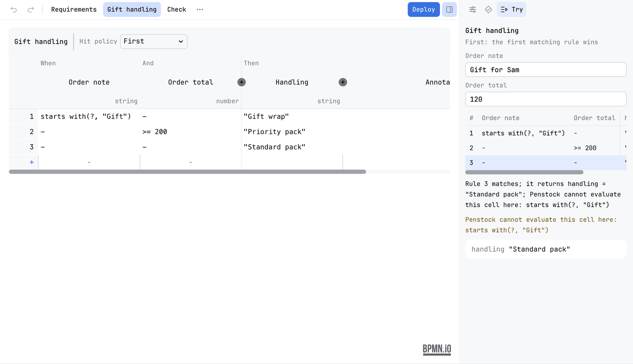Viewport: 633px width, 364px height.
Task: Open the three-dots more menu
Action: [200, 9]
